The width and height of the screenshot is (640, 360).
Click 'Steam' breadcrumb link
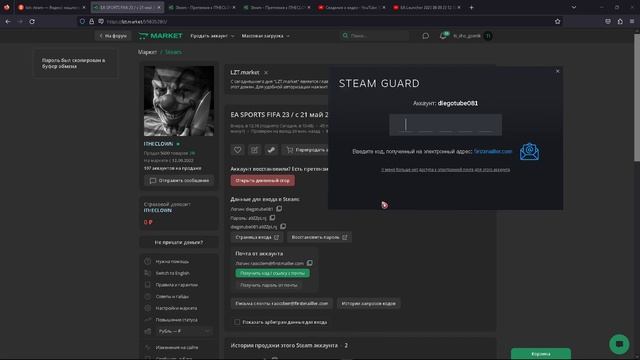click(x=173, y=52)
